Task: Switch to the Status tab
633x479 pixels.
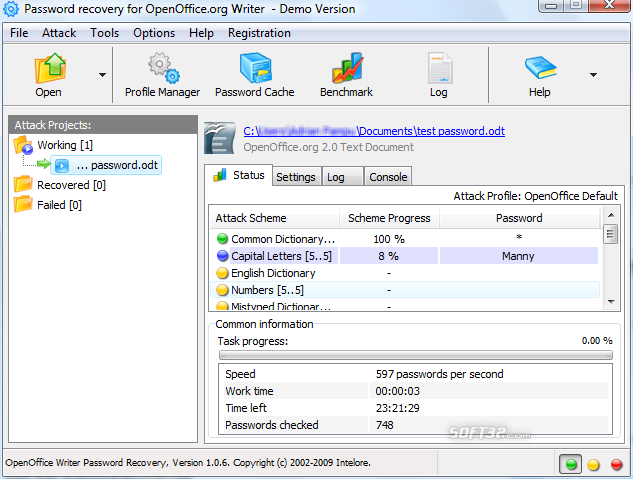Action: click(x=239, y=175)
